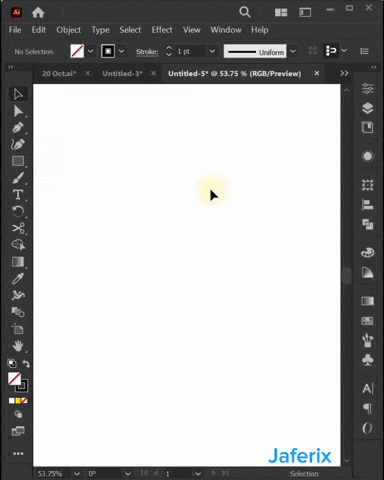Image resolution: width=384 pixels, height=480 pixels.
Task: Select the Gradient tool in toolbar
Action: (18, 262)
